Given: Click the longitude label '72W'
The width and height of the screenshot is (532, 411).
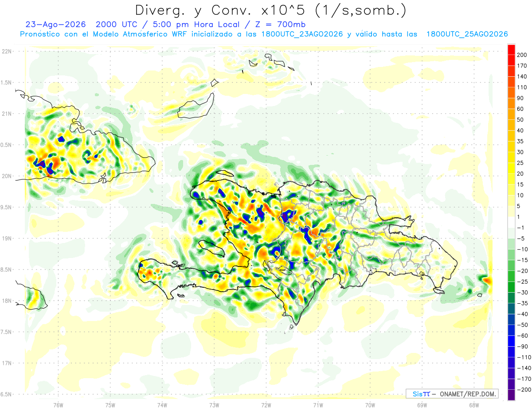Looking at the screenshot, I should [x=266, y=405].
